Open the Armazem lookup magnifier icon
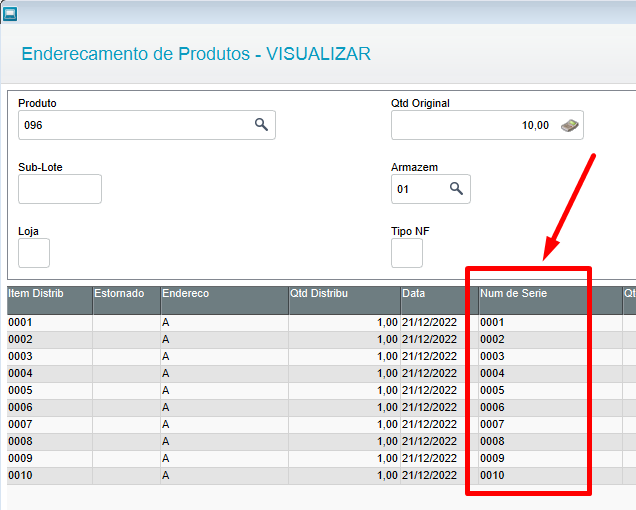 (x=456, y=189)
